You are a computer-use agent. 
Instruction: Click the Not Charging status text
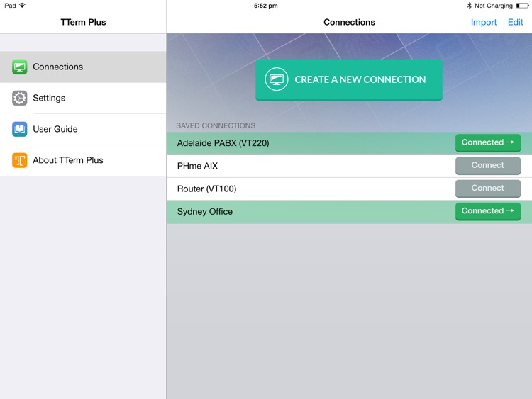point(493,6)
